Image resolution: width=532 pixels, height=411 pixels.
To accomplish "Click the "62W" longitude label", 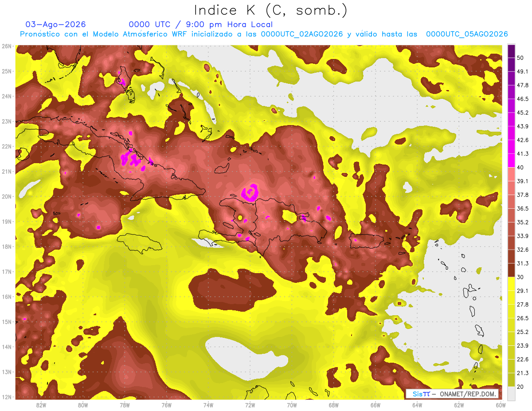I will (459, 405).
